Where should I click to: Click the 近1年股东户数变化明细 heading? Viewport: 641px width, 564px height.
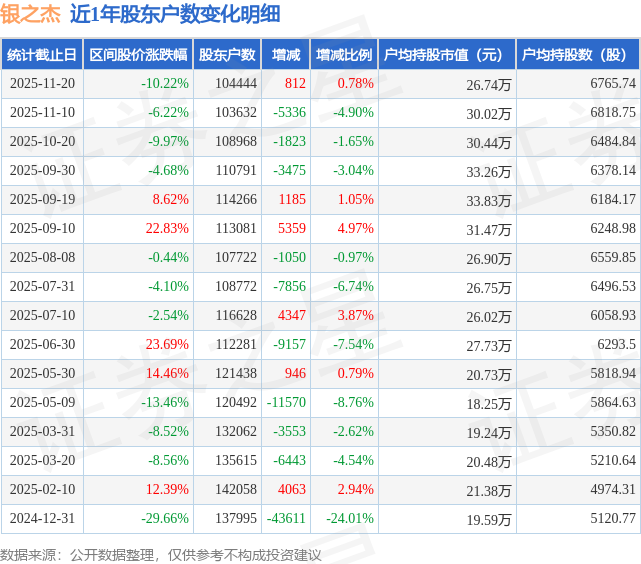pyautogui.click(x=175, y=14)
